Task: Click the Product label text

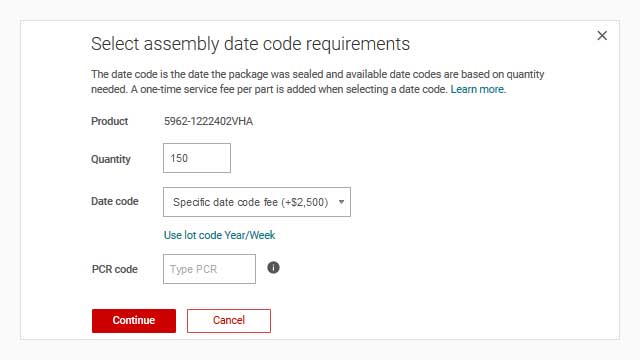Action: click(109, 121)
